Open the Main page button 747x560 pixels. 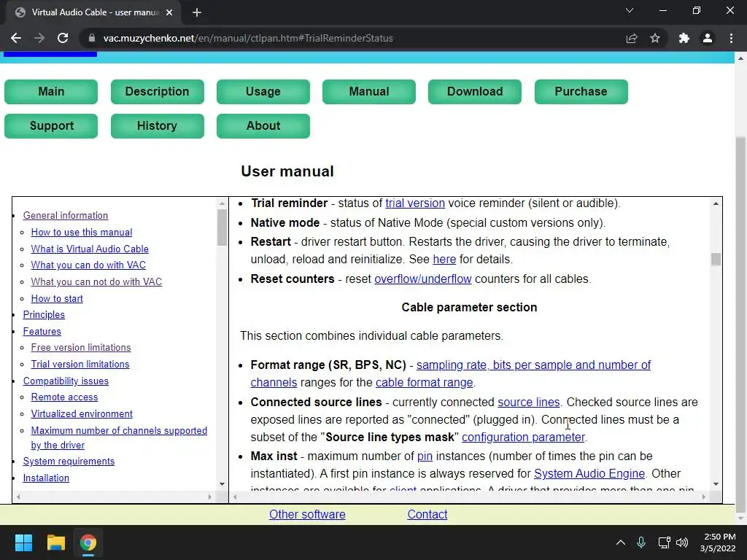(51, 91)
